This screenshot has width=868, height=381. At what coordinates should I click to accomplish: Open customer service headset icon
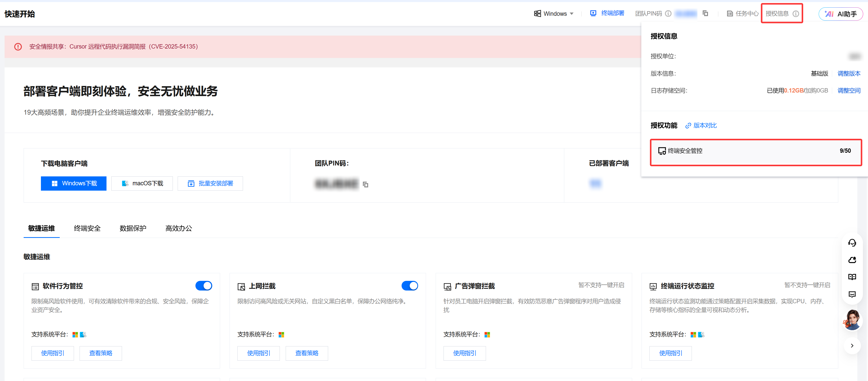point(852,242)
